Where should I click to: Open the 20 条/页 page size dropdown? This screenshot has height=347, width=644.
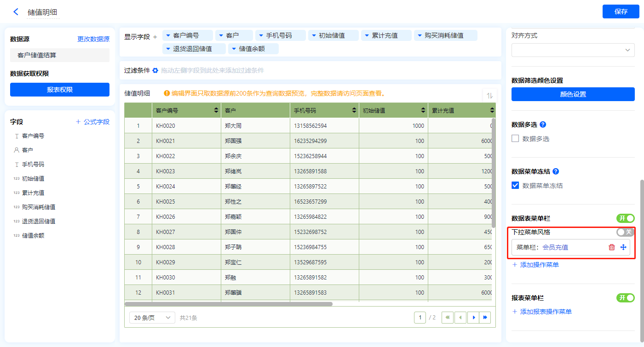pyautogui.click(x=152, y=318)
